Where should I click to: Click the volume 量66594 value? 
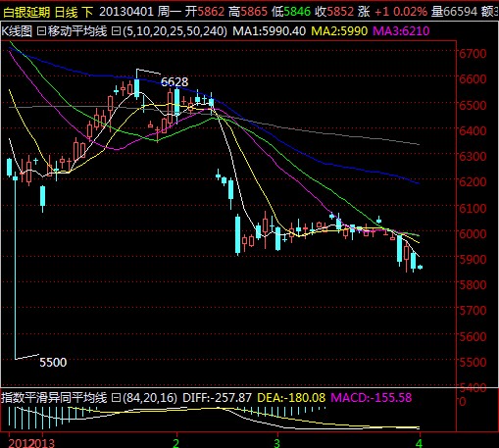454,12
